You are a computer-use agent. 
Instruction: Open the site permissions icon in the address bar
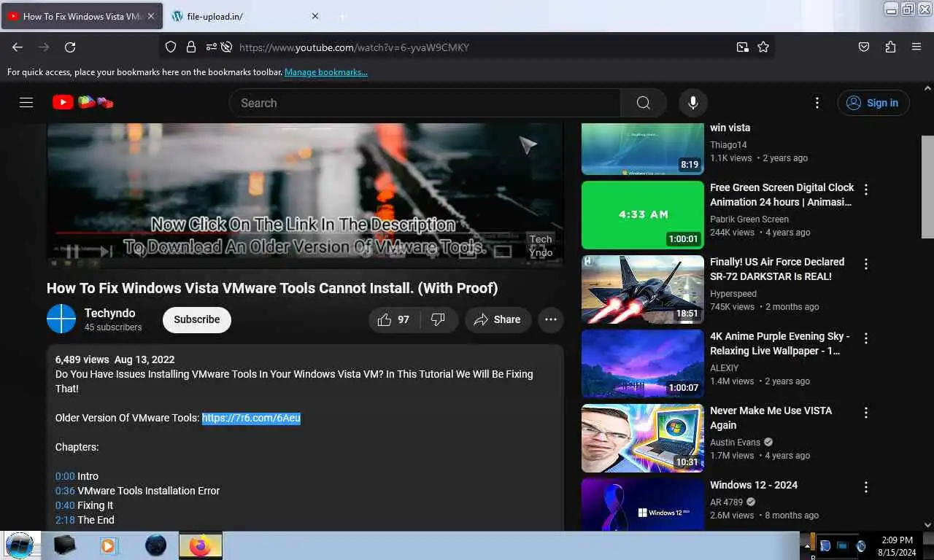(x=211, y=47)
